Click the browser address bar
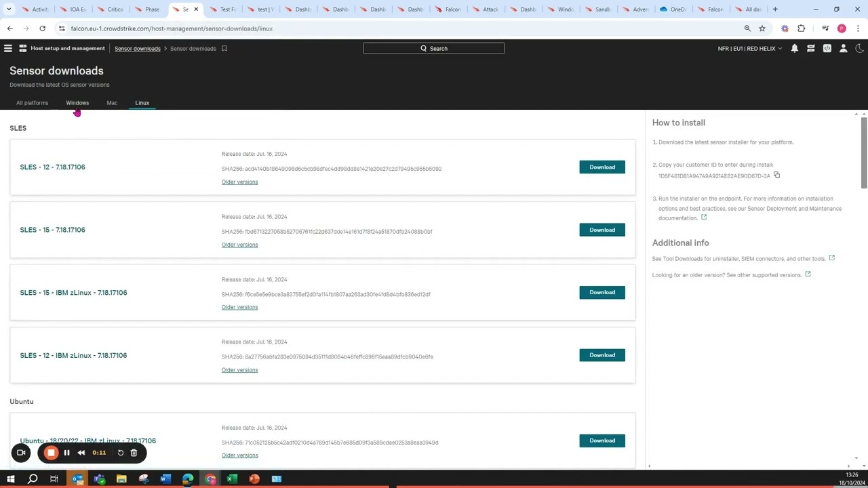 click(x=400, y=28)
